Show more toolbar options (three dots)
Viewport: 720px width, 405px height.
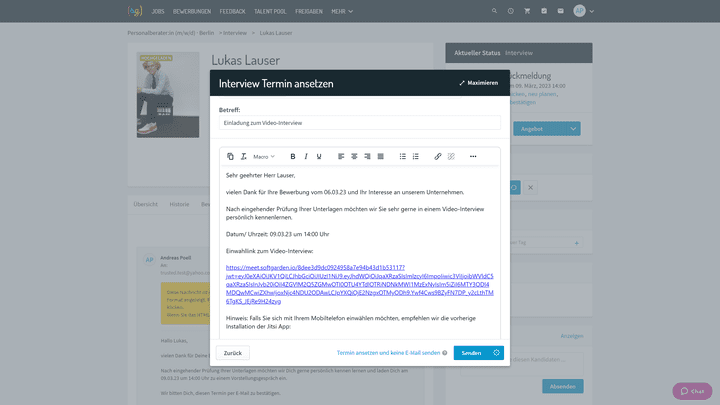[x=473, y=157]
